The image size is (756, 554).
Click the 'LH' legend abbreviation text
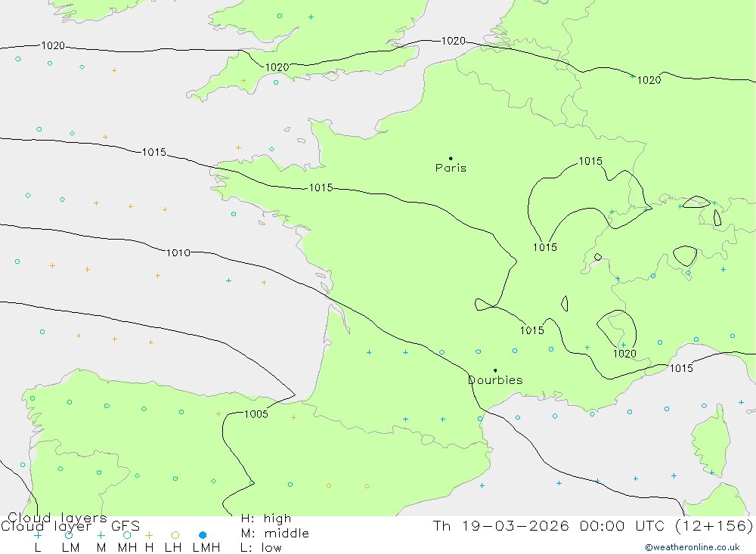pyautogui.click(x=173, y=548)
